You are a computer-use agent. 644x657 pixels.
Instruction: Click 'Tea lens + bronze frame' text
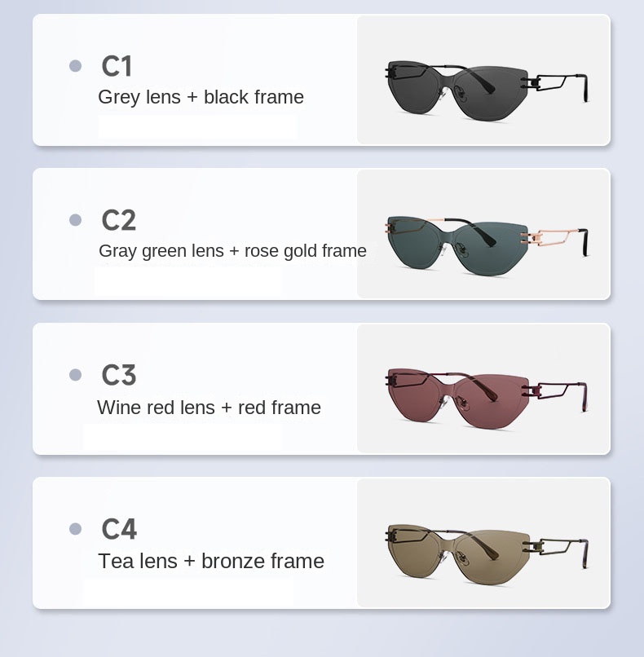tap(211, 561)
